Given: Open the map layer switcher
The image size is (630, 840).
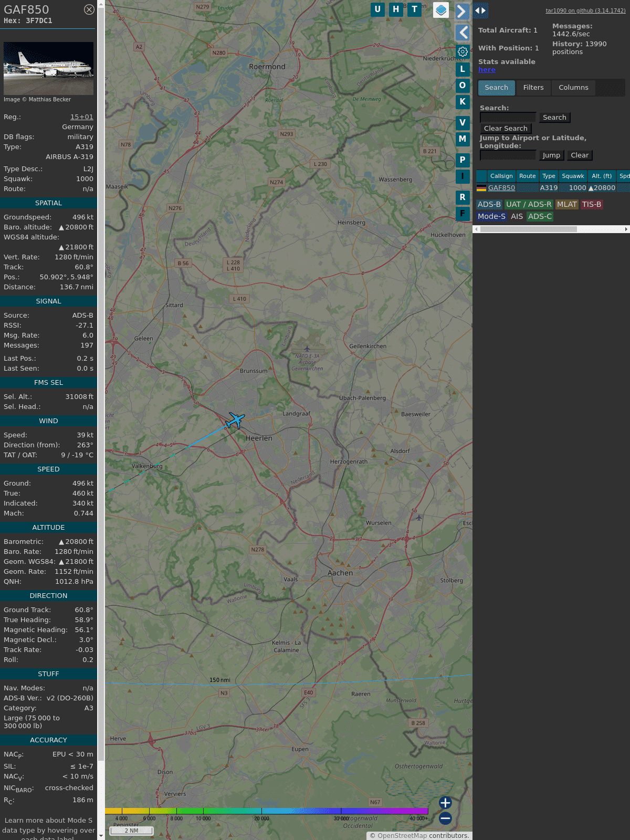Looking at the screenshot, I should coord(441,10).
